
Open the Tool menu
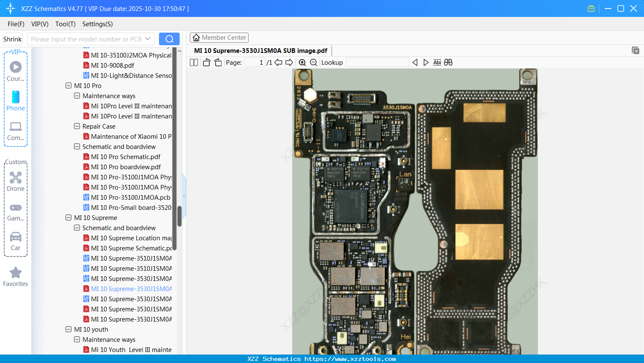pyautogui.click(x=65, y=24)
